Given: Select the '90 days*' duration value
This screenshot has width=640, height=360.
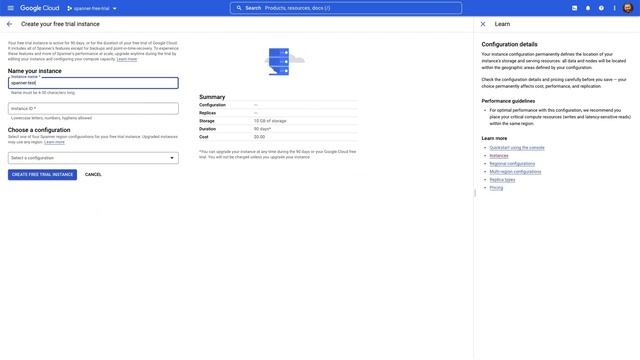Looking at the screenshot, I should (x=262, y=129).
